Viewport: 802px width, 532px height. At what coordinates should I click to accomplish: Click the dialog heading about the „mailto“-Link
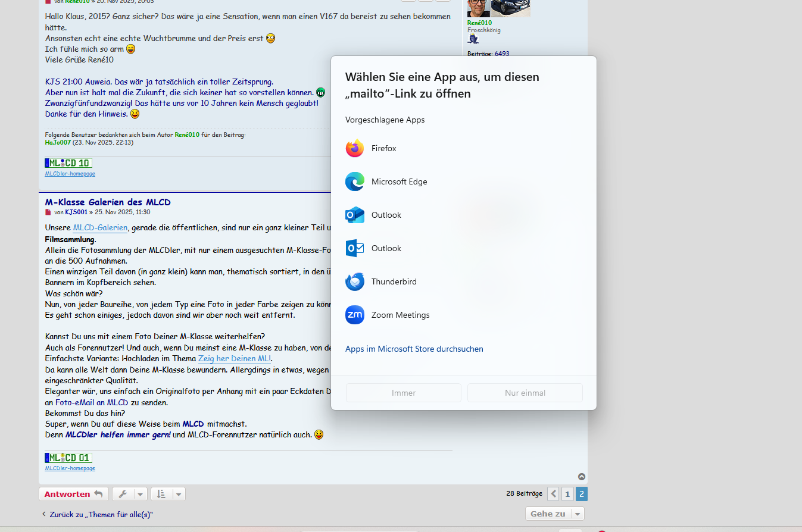pos(442,85)
